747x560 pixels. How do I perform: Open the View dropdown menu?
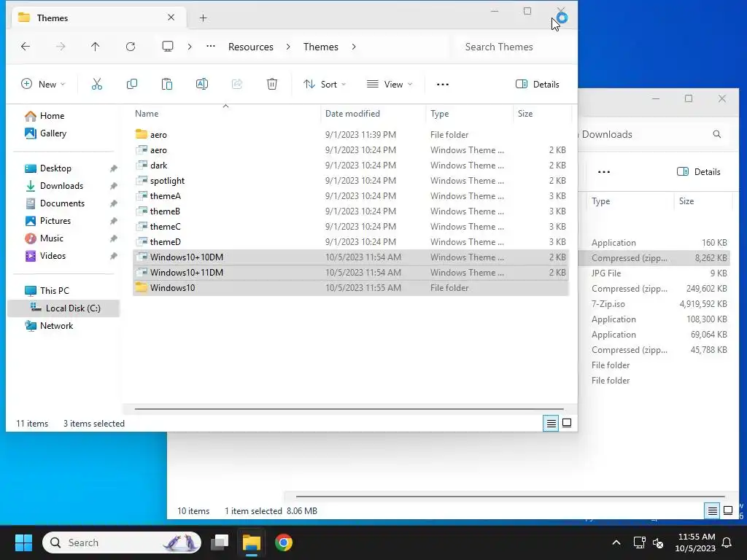click(390, 85)
